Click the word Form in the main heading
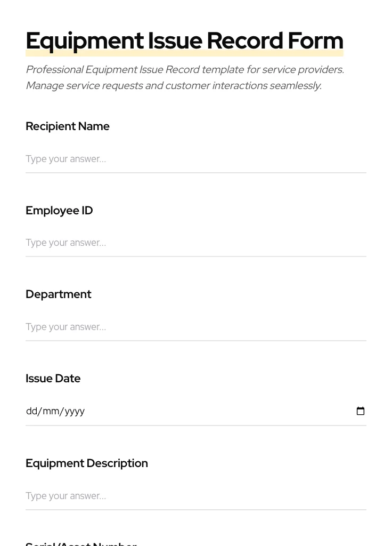 pos(315,41)
